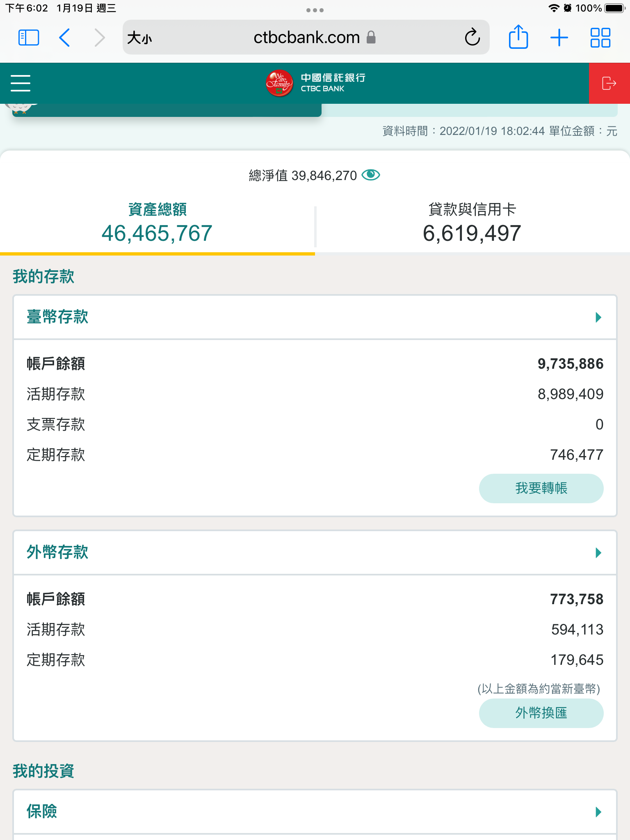Open the Safari share sheet
Viewport: 630px width, 840px height.
[518, 38]
